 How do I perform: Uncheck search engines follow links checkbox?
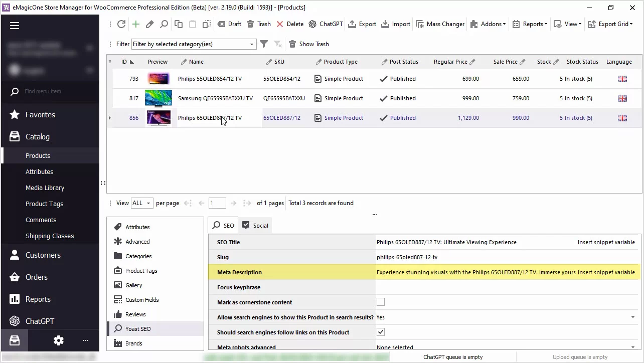click(381, 332)
